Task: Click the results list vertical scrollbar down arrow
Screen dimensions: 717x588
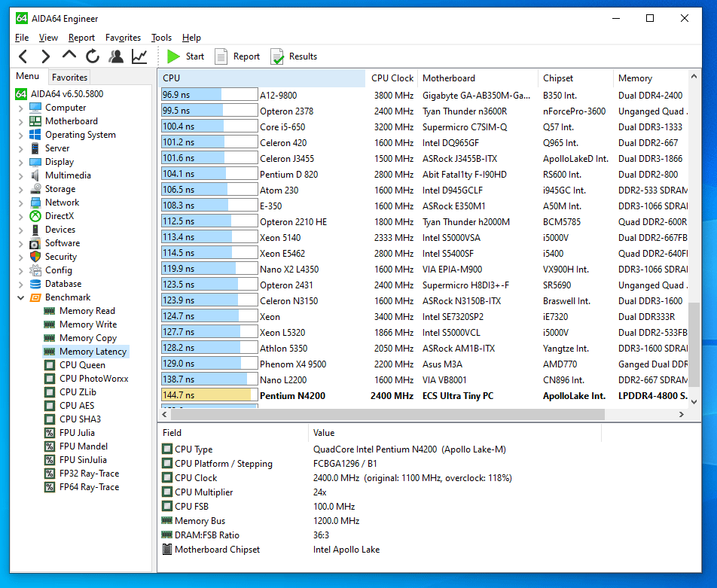Action: point(694,401)
